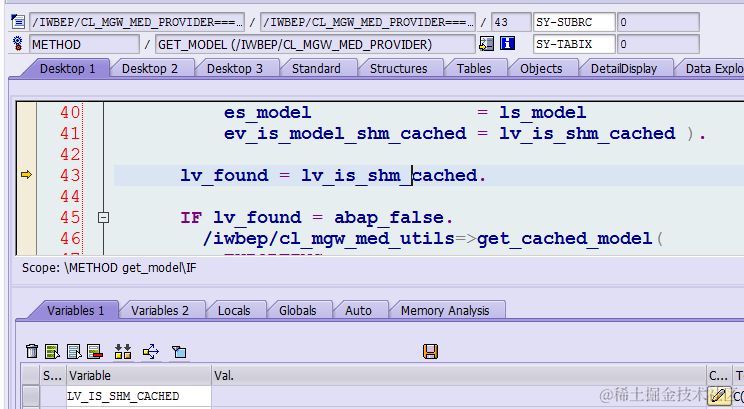The image size is (744, 409).
Task: Click the METHOD event type field
Action: 84,44
